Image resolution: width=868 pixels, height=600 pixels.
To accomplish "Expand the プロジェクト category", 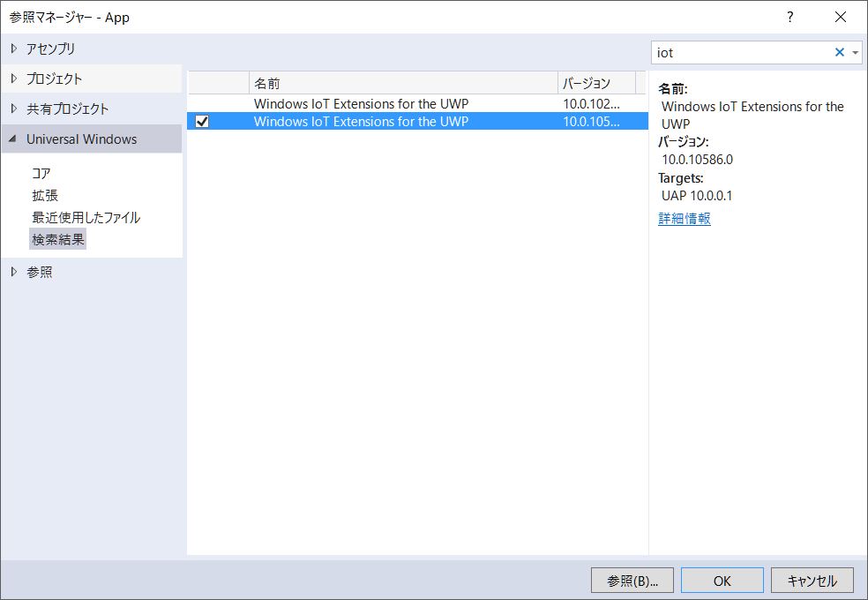I will tap(14, 79).
